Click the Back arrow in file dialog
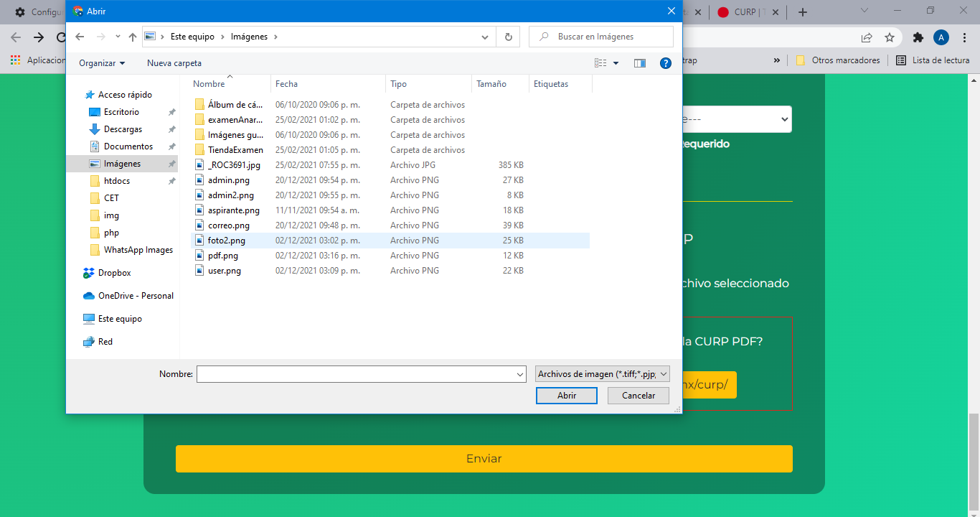Screen dimensions: 980x517 click(x=80, y=37)
